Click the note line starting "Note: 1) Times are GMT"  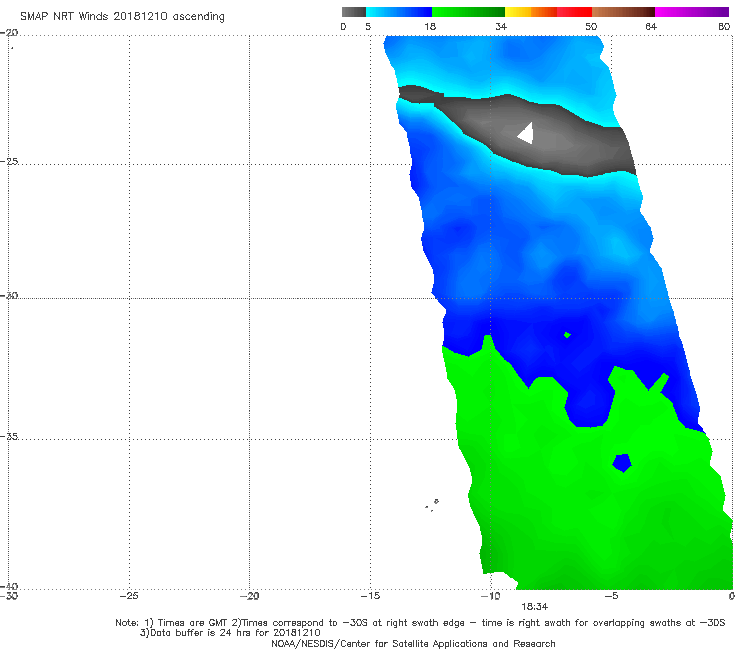coord(420,623)
